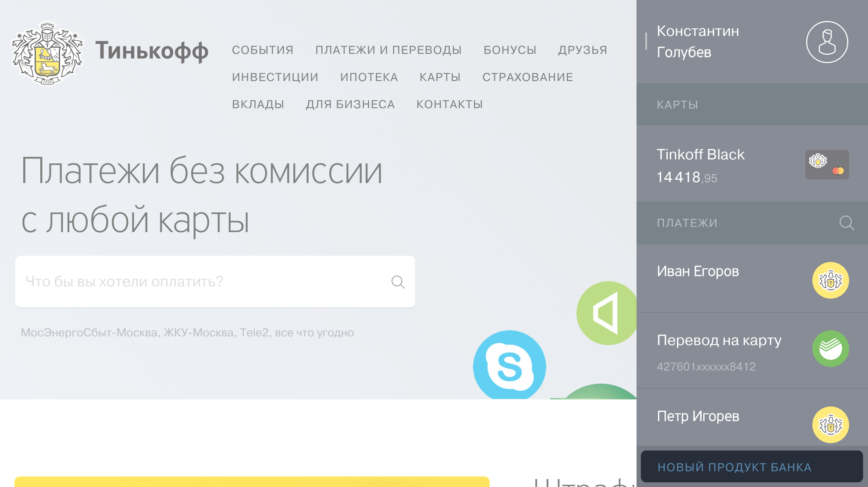The height and width of the screenshot is (487, 868).
Task: Click the 14 418,95 balance amount
Action: click(x=687, y=177)
